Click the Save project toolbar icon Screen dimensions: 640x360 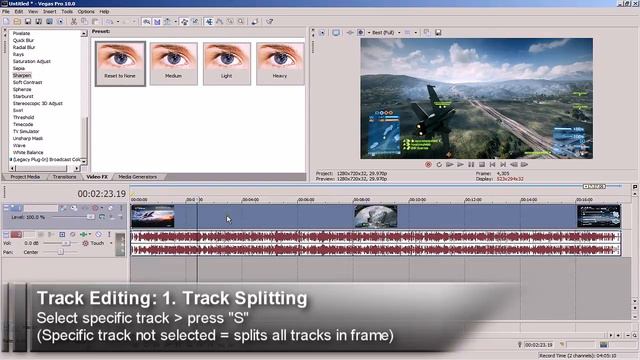28,21
